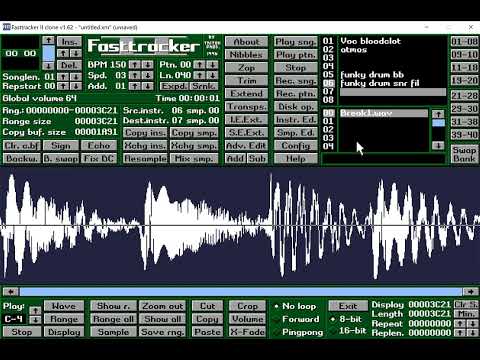The height and width of the screenshot is (360, 480).
Task: Select 16-bit sample format
Action: 348,331
